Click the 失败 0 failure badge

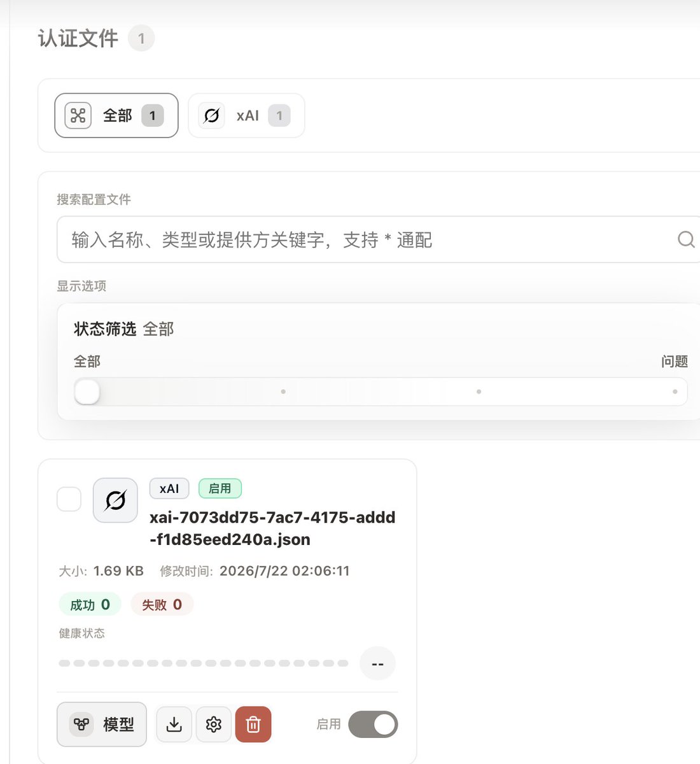pos(162,604)
